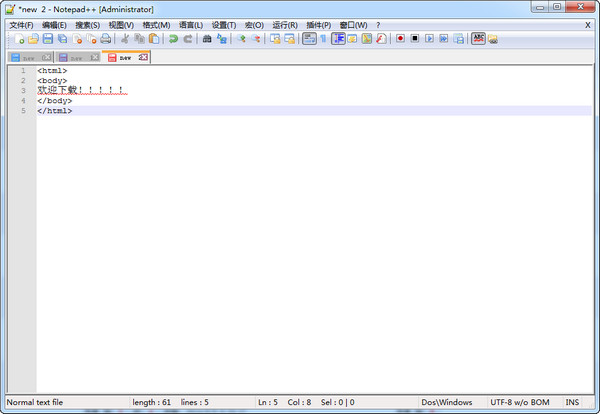Toggle the word wrap toolbar button

[309, 39]
